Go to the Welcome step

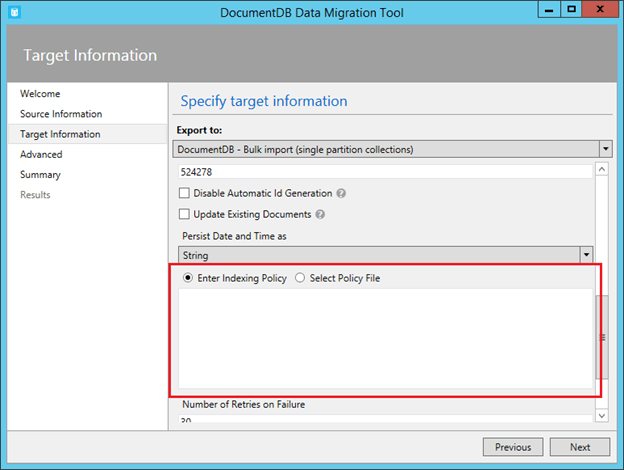(x=40, y=94)
